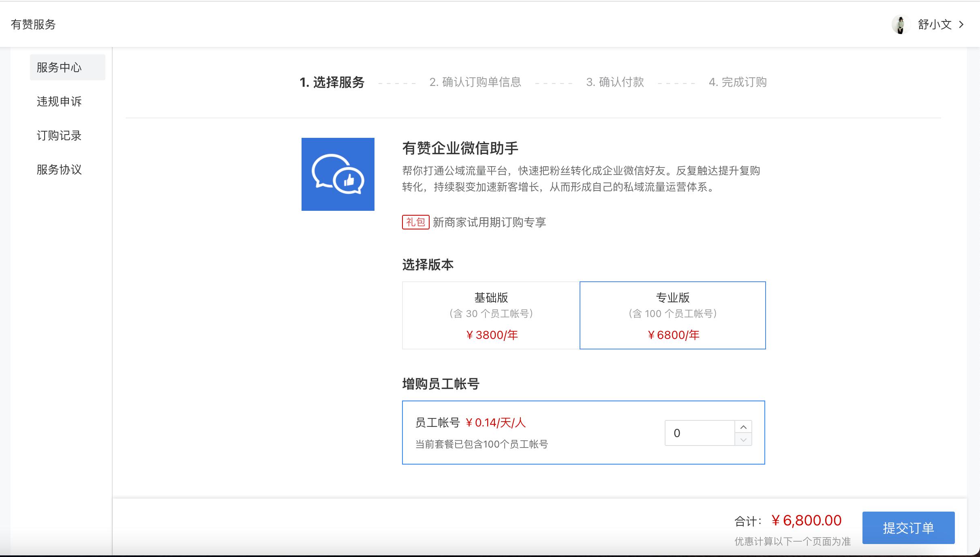Go to 违规申诉 in the sidebar

[x=59, y=101]
